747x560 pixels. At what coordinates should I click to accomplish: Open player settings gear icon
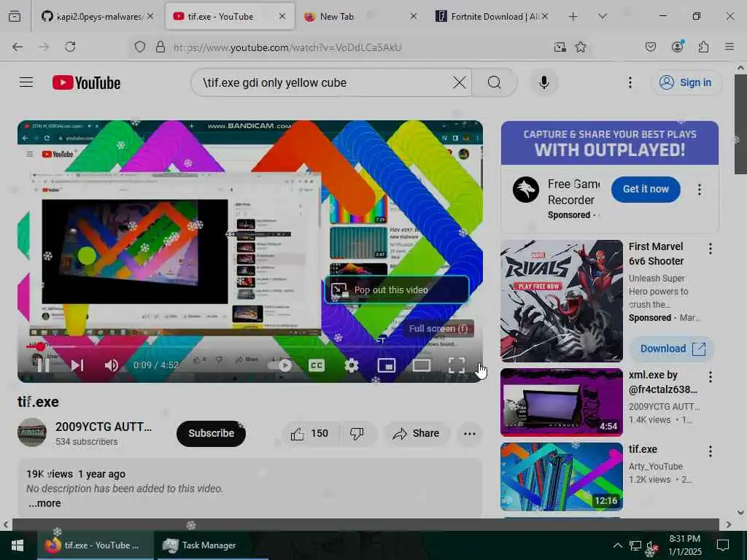tap(351, 365)
